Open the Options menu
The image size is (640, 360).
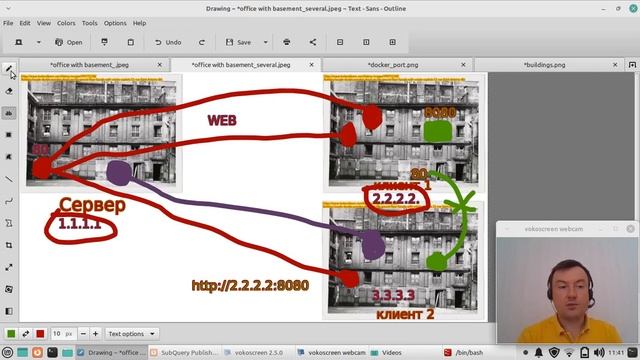(x=115, y=23)
